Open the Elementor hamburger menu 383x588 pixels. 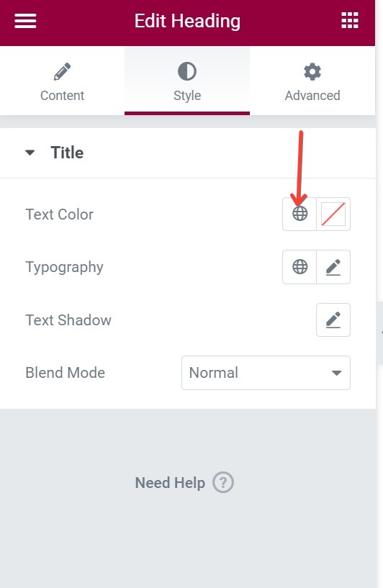click(25, 21)
